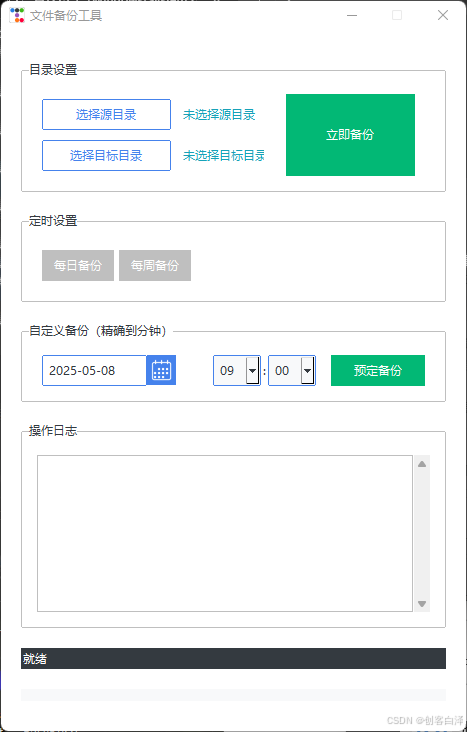Click scroll-up arrow in operation log

click(422, 464)
